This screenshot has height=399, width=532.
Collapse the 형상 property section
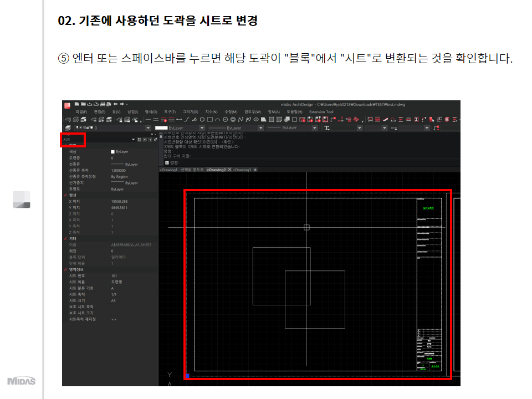pyautogui.click(x=65, y=196)
